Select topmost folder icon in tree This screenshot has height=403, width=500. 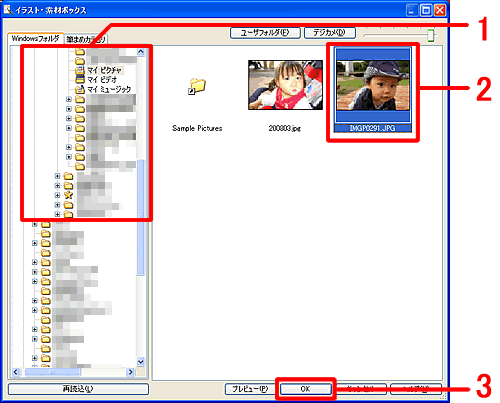(80, 51)
